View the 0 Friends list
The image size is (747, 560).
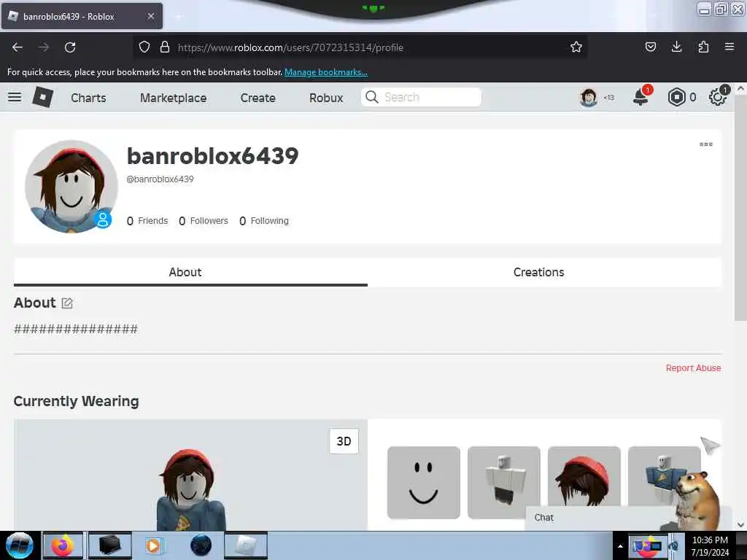(147, 221)
